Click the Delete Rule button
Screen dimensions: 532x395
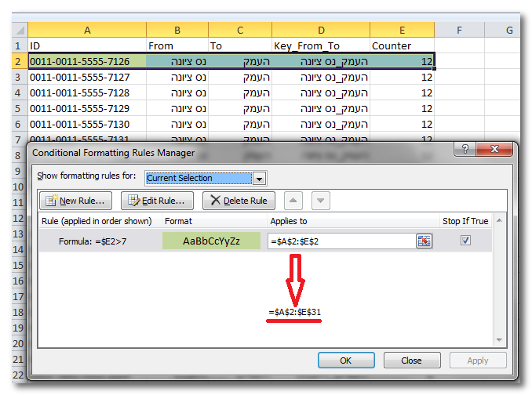point(239,201)
